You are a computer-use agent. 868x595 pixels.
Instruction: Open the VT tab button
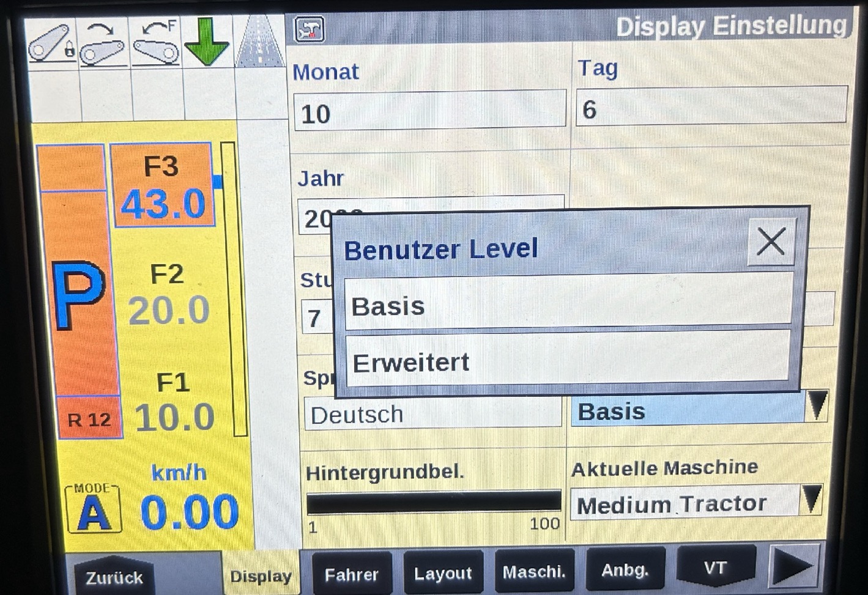pyautogui.click(x=715, y=568)
